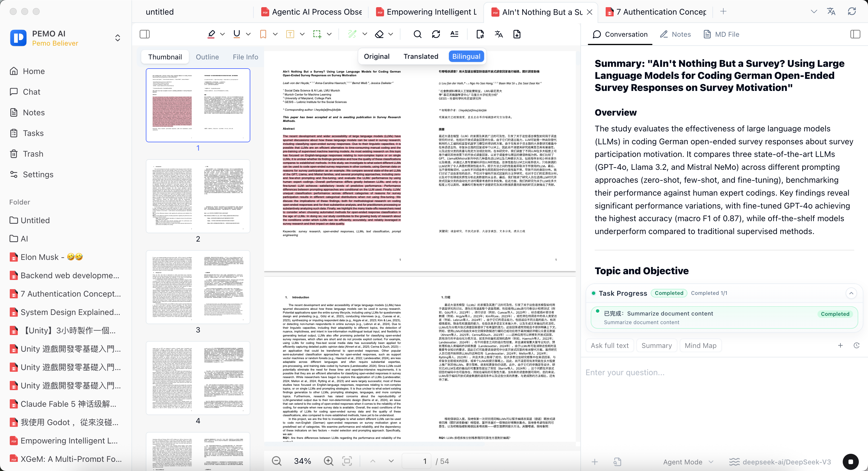The width and height of the screenshot is (868, 471).
Task: Switch to File Info tab
Action: point(245,57)
